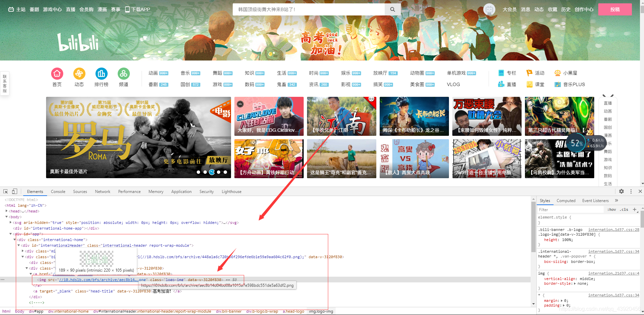
Task: Toggle the :hov element state button
Action: click(611, 209)
